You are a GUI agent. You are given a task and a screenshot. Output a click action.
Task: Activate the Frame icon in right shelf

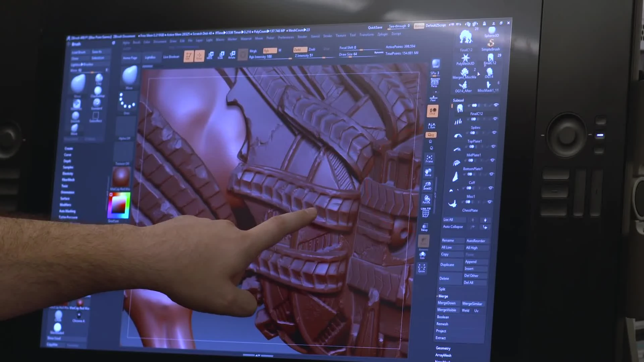(x=429, y=159)
